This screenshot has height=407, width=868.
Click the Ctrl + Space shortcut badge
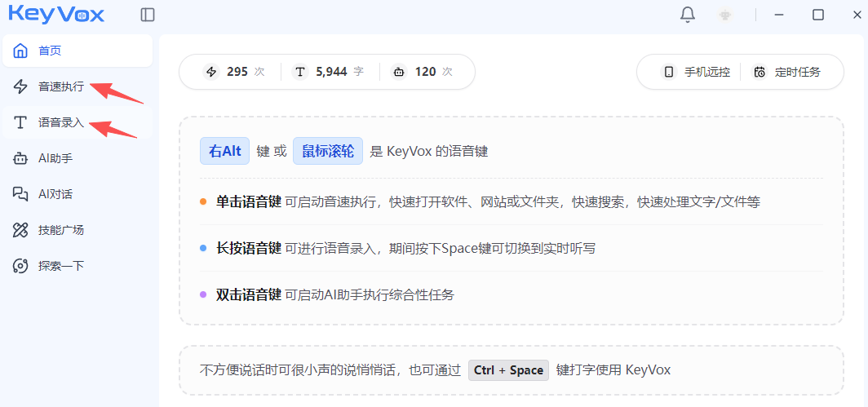pos(508,370)
